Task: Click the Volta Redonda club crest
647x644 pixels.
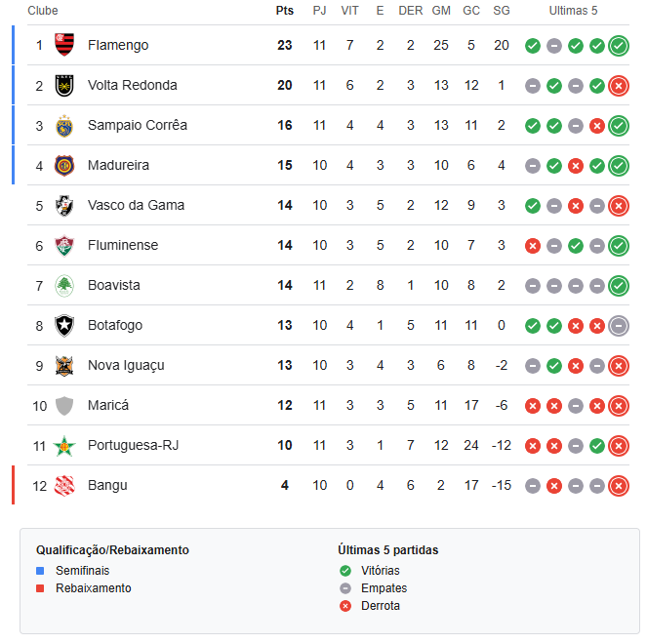Action: coord(64,85)
